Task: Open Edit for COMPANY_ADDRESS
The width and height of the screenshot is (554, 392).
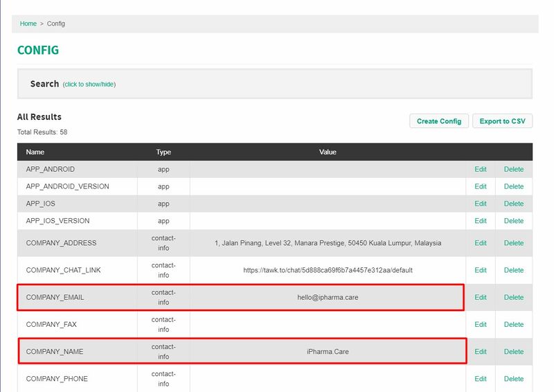Action: [x=481, y=243]
